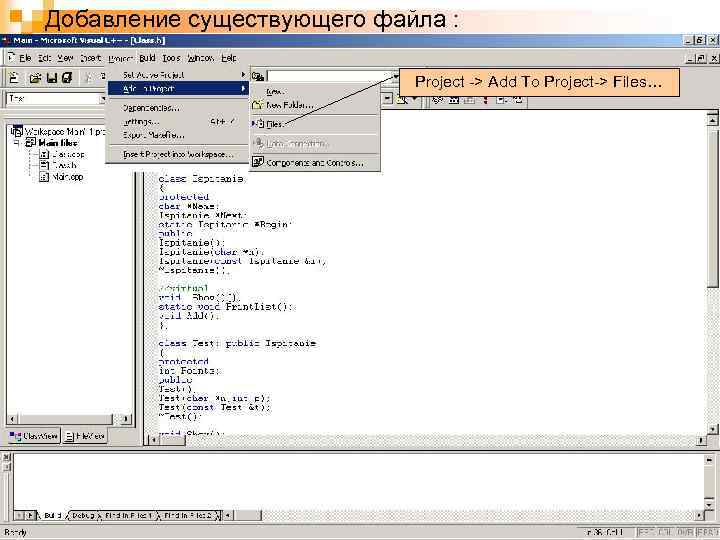Open the Build menu
Viewport: 720px width, 540px height.
pos(147,58)
